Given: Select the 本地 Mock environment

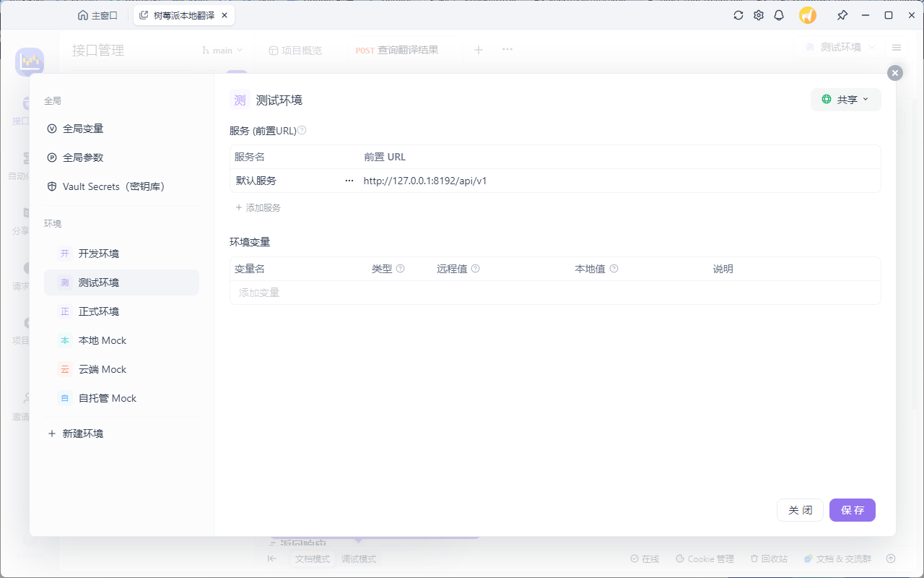Looking at the screenshot, I should pos(121,340).
